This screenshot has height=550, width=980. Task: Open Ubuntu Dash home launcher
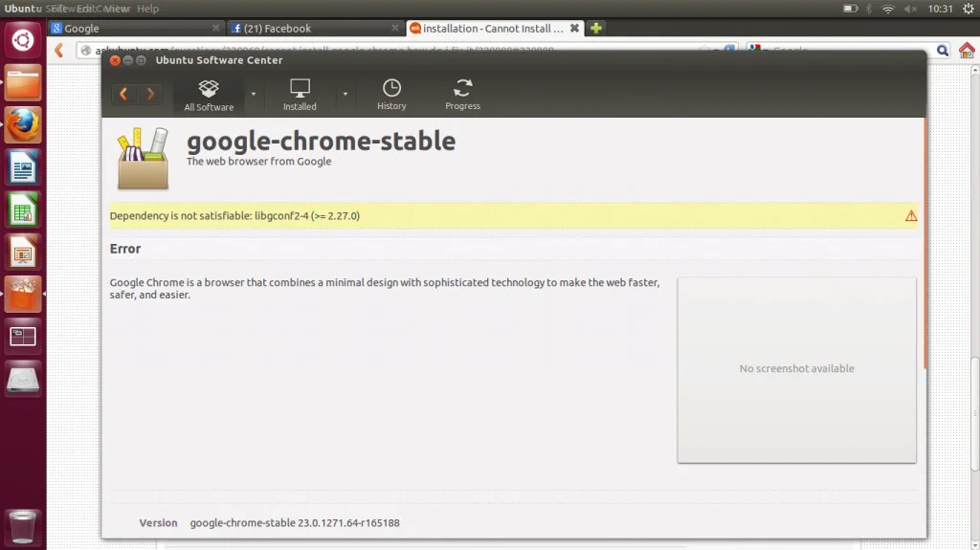[23, 40]
